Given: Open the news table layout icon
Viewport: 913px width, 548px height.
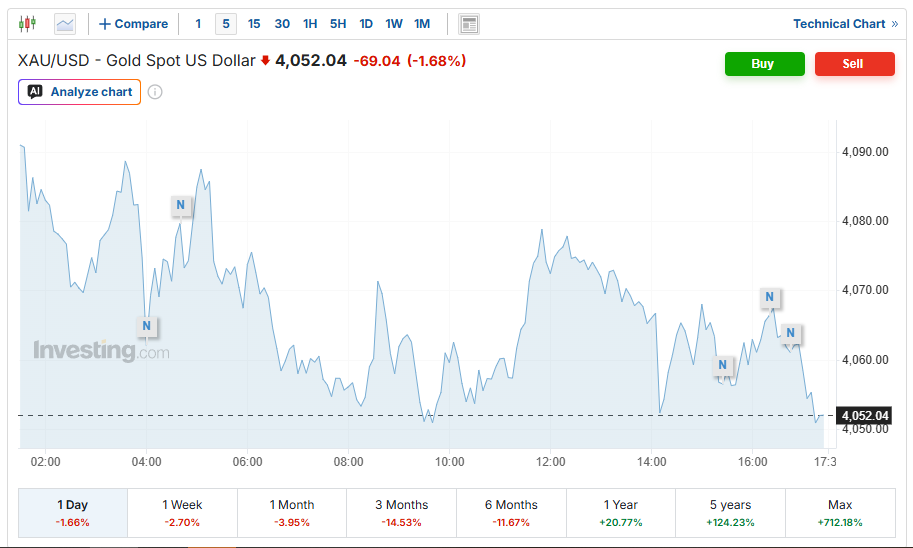Looking at the screenshot, I should (x=469, y=24).
